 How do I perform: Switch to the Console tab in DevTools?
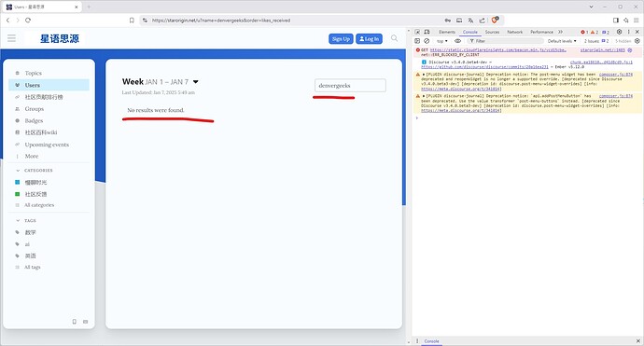click(470, 32)
